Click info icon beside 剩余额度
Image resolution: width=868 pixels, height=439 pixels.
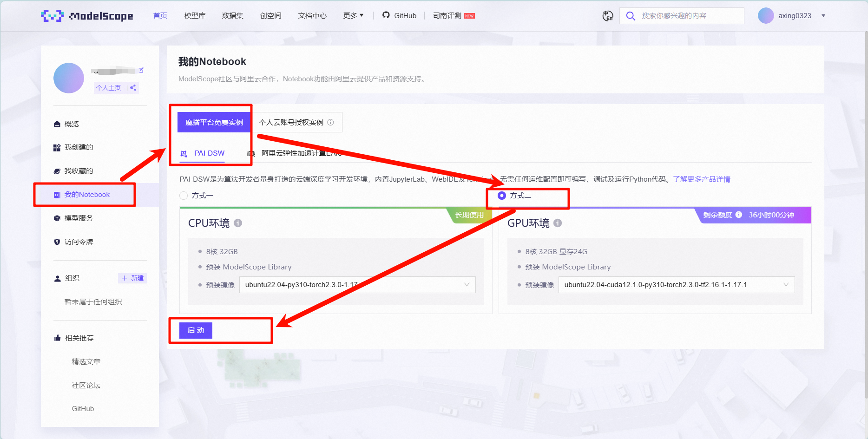739,215
